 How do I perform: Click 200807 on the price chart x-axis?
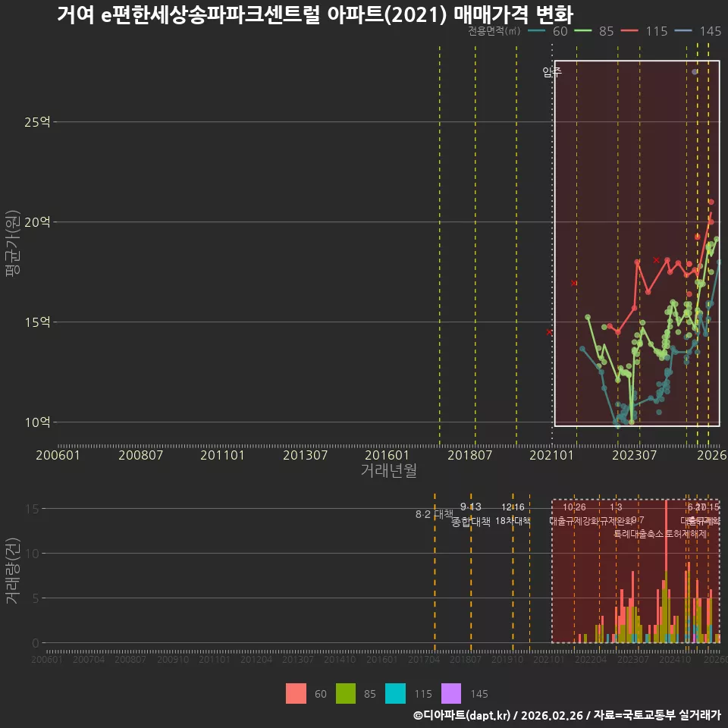click(x=141, y=455)
